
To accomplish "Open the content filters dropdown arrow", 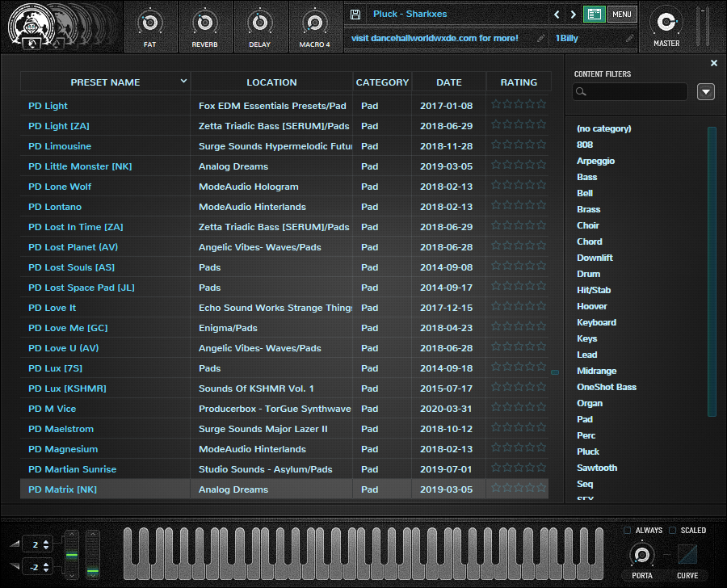I will [x=705, y=92].
